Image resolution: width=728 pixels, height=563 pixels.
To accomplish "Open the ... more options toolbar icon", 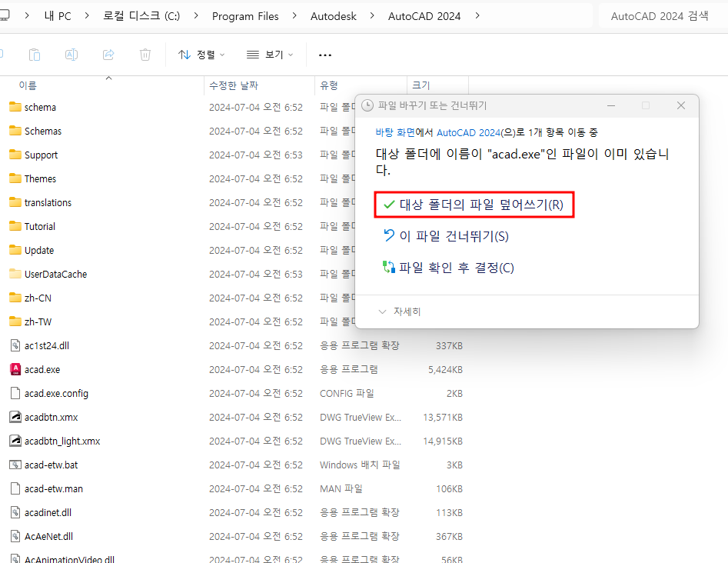I will (x=324, y=54).
